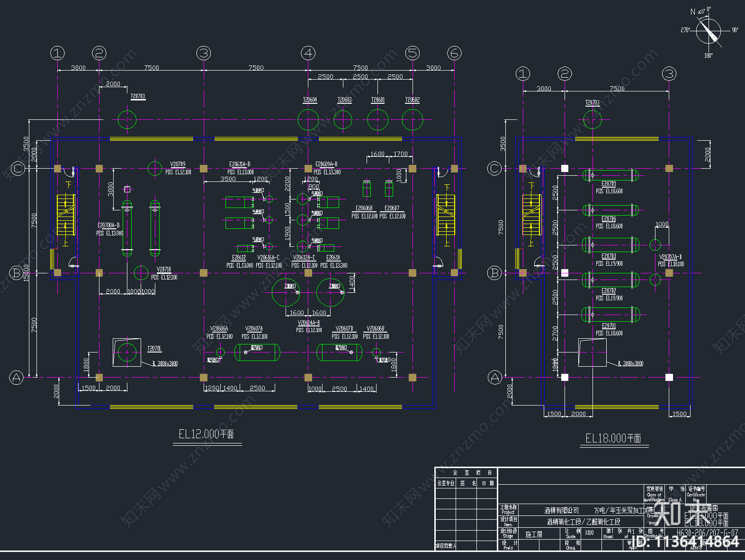Click tank label 'T20602'
The height and width of the screenshot is (560, 745).
(412, 100)
